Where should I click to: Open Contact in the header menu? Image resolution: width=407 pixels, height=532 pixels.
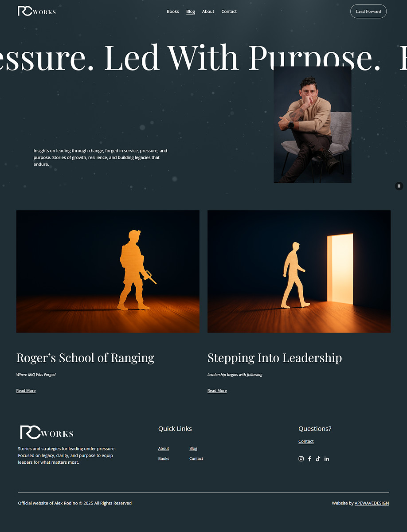[229, 12]
